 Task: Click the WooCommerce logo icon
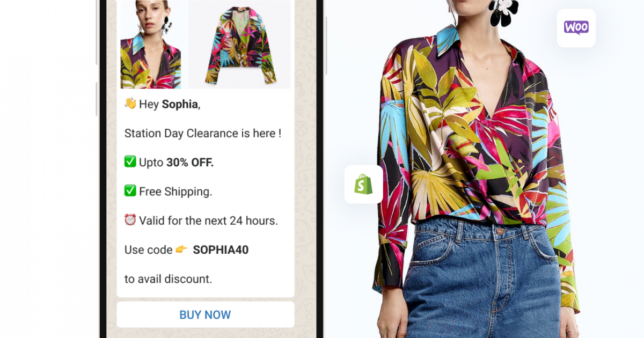click(576, 28)
